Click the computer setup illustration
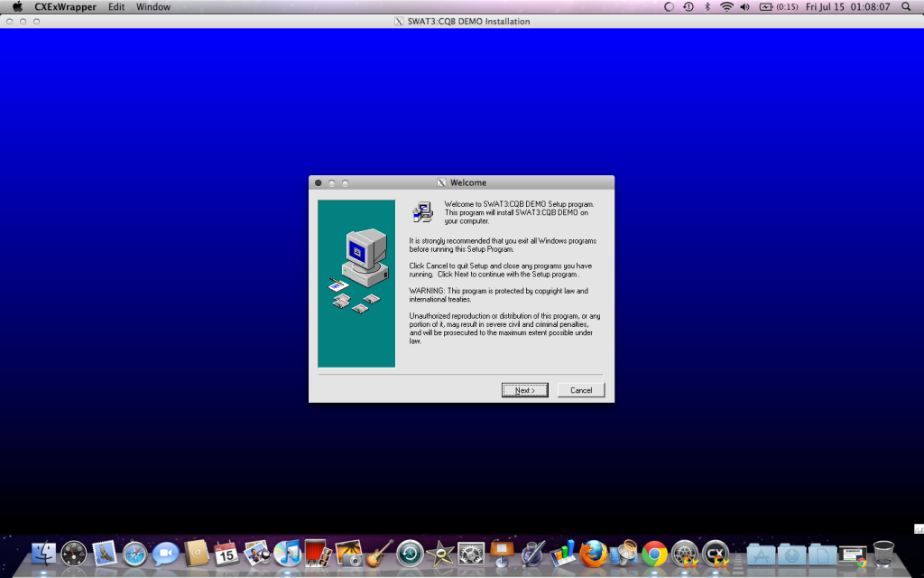924x578 pixels. pyautogui.click(x=356, y=284)
